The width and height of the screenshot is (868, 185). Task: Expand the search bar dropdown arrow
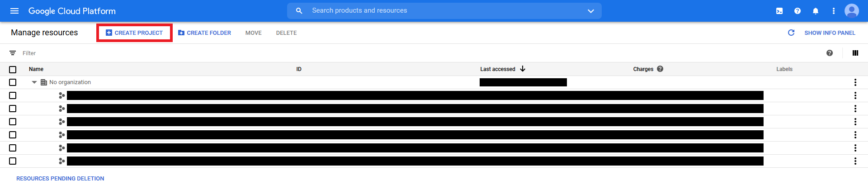point(590,11)
